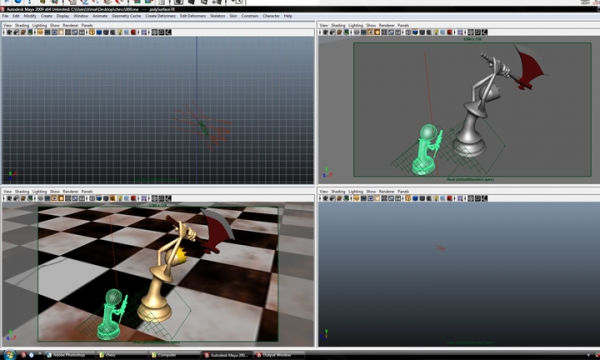
Task: Click the image plane icon in the empty viewport toolbar
Action: (x=347, y=198)
